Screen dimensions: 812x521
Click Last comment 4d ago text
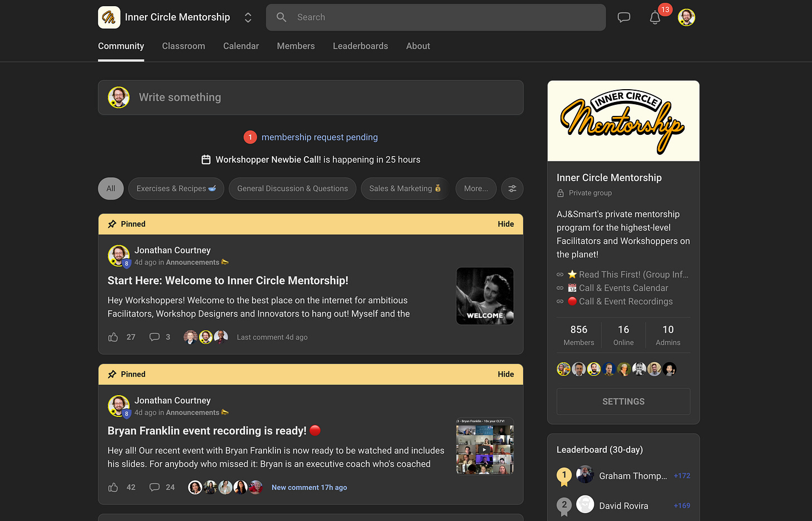tap(272, 337)
